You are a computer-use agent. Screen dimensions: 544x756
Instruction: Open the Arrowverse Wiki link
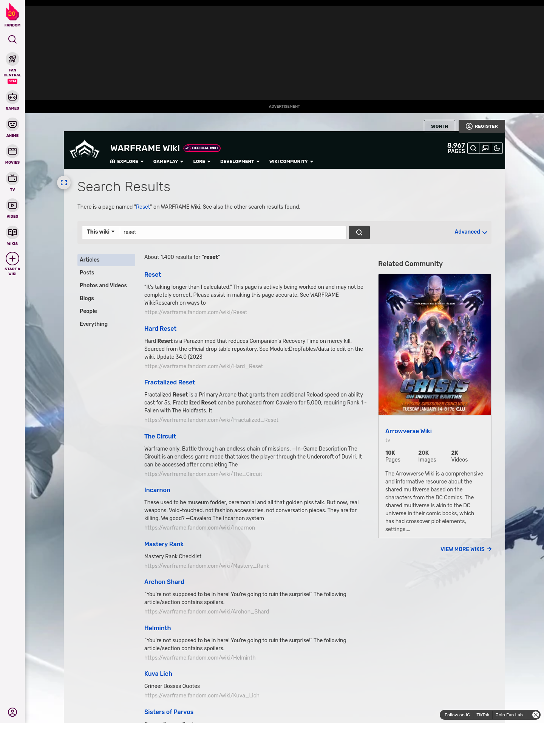click(x=408, y=431)
